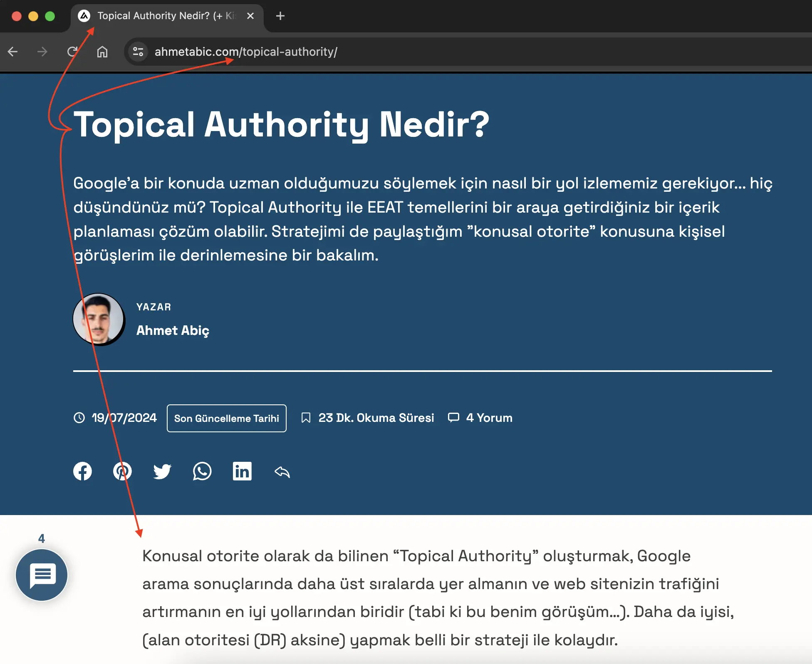The height and width of the screenshot is (664, 812).
Task: Share the article on Facebook
Action: [82, 471]
